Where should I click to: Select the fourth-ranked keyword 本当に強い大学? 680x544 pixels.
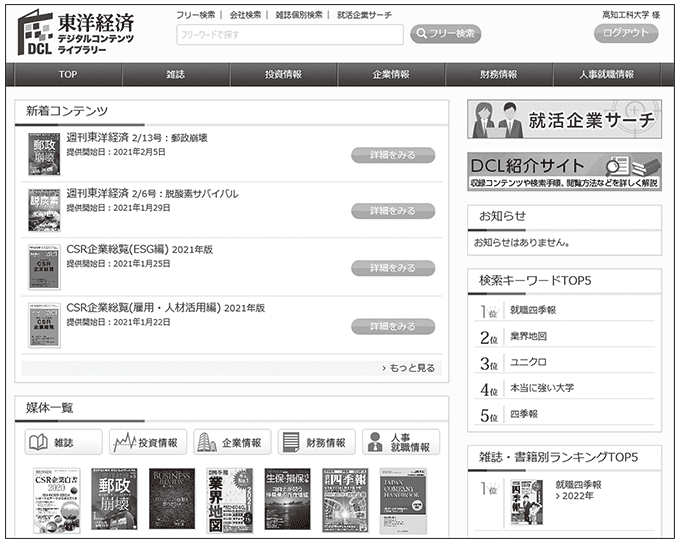coord(542,388)
